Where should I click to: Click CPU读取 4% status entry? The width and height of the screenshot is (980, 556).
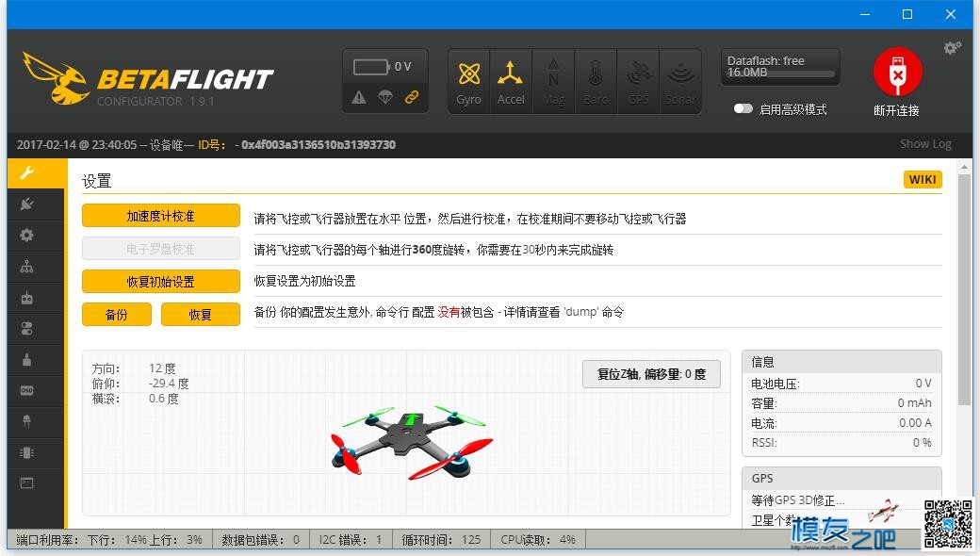coord(538,540)
